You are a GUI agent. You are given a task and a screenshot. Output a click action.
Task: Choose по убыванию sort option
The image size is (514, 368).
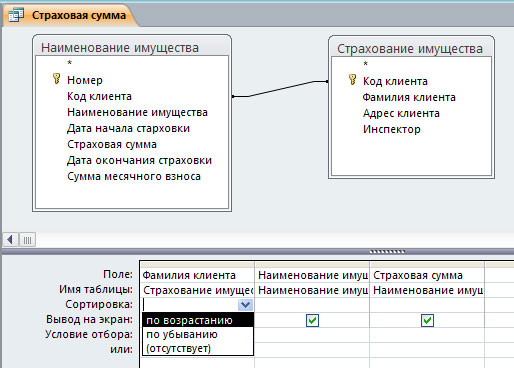[x=198, y=334]
